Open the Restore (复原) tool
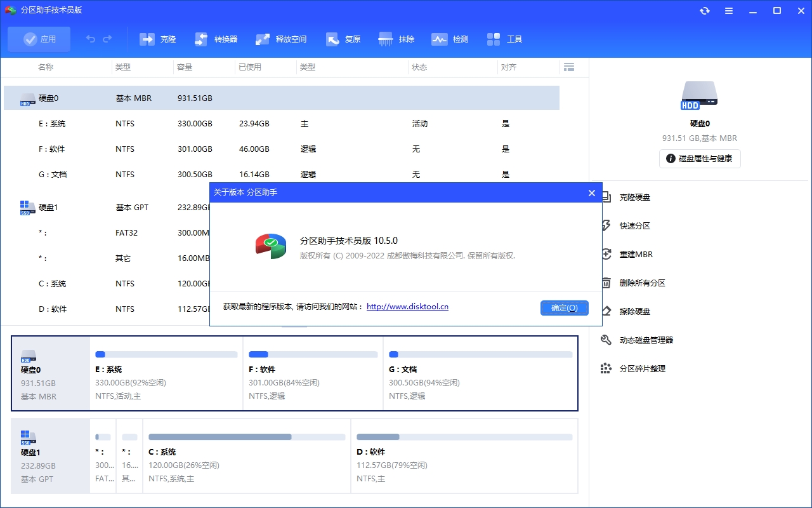 (x=333, y=39)
